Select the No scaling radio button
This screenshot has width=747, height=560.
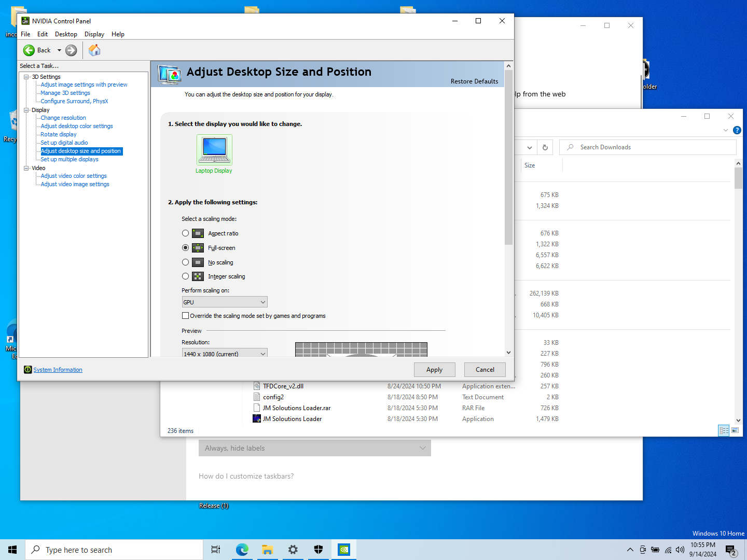tap(186, 262)
